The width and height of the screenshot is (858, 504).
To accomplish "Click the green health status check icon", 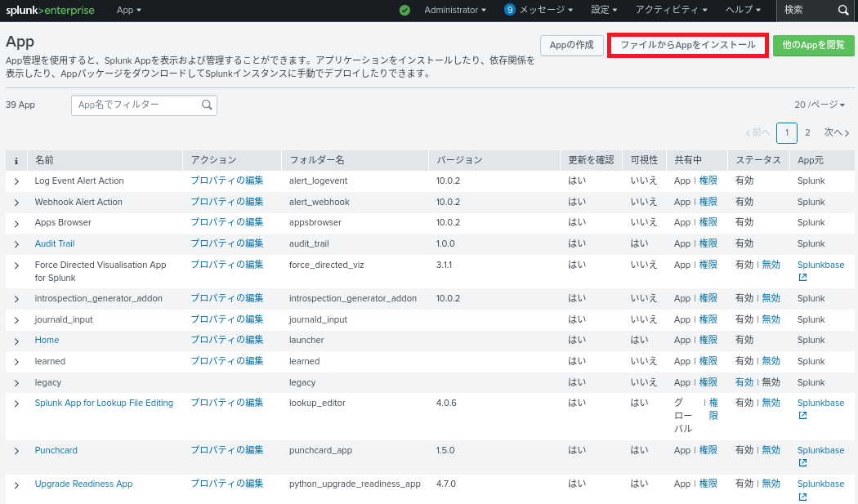I will (x=404, y=11).
